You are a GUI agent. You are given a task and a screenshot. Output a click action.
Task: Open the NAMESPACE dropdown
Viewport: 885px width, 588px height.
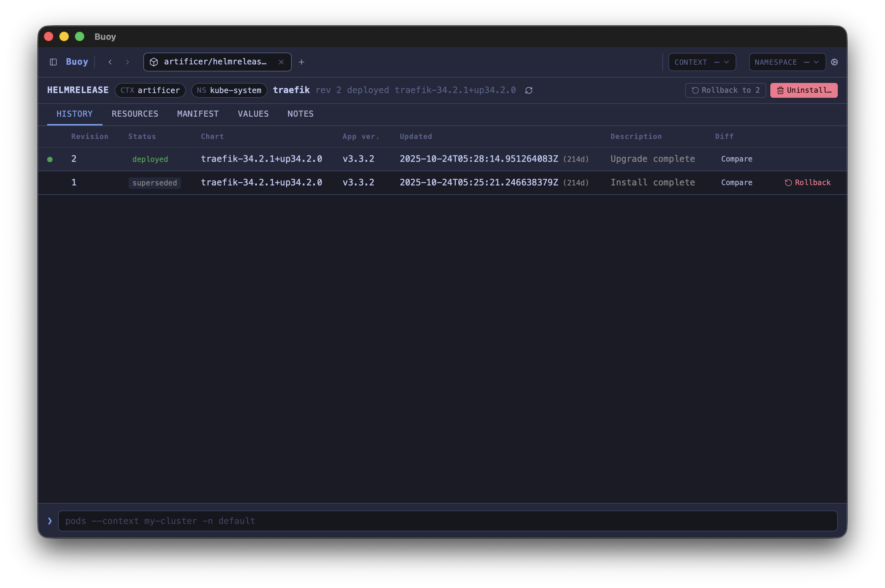click(x=787, y=62)
